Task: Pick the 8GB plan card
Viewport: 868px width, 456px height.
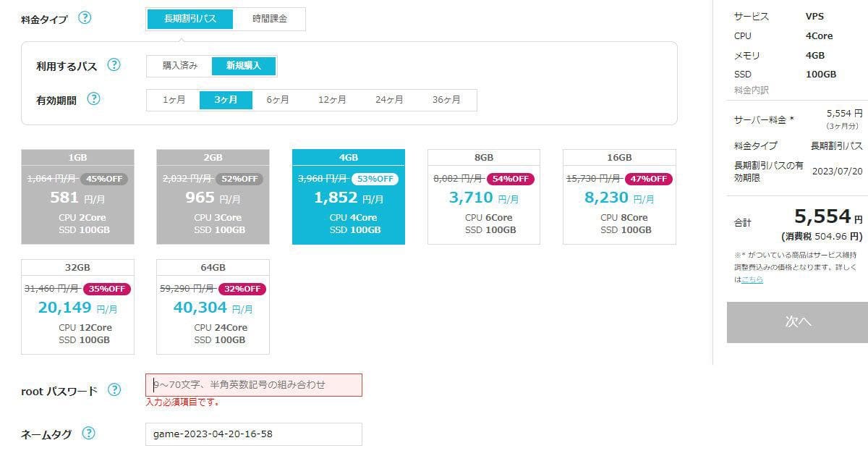Action: coord(484,197)
